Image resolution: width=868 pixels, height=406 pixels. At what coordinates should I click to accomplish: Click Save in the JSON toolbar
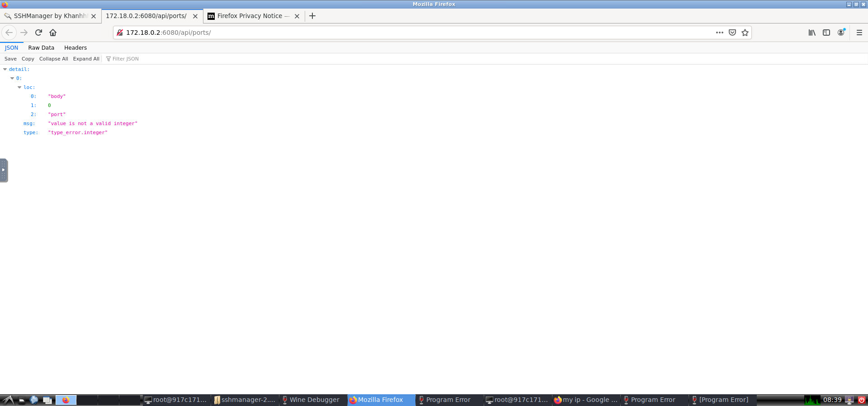[10, 59]
